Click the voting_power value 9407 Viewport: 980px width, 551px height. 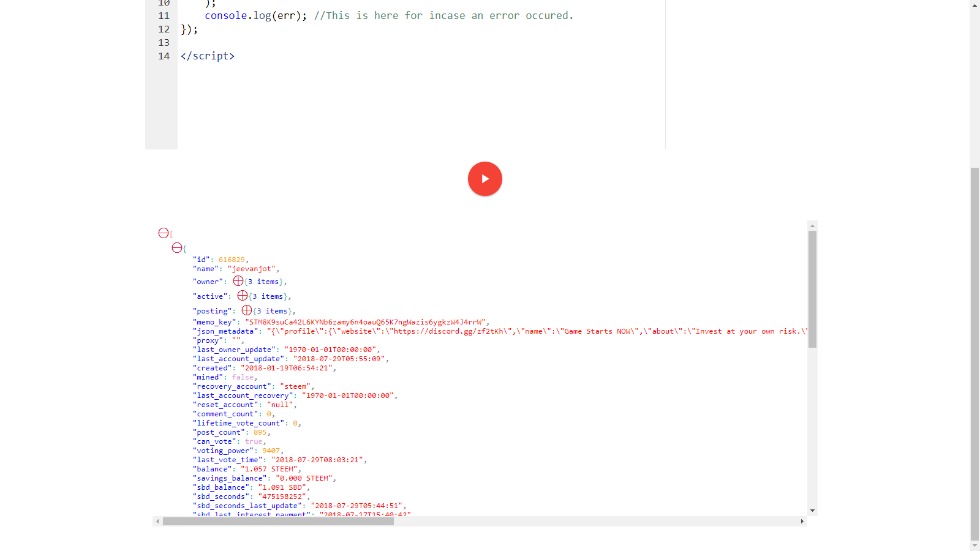pos(271,451)
